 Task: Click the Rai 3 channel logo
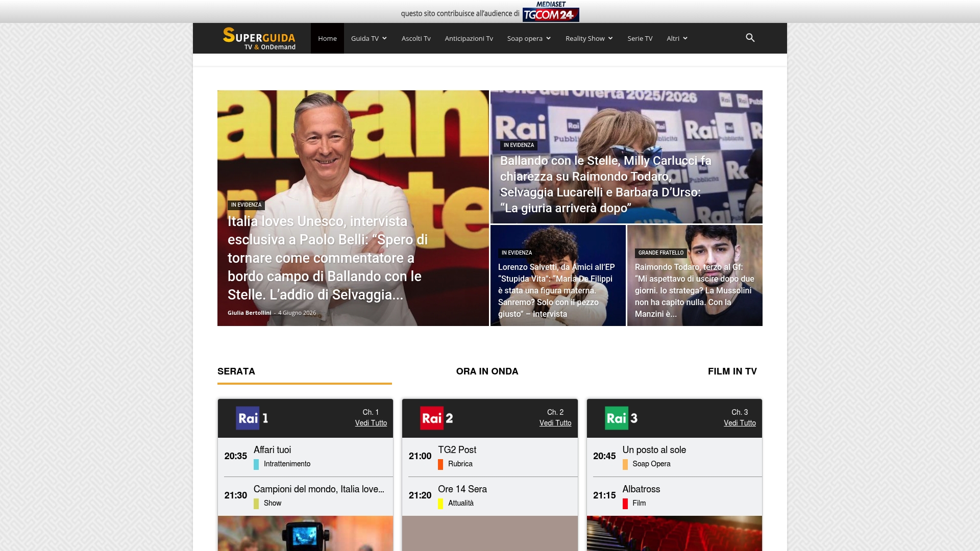click(x=621, y=418)
